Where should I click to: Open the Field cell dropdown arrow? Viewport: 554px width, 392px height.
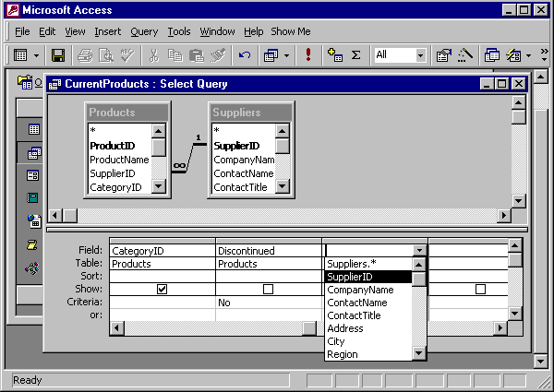[x=419, y=251]
